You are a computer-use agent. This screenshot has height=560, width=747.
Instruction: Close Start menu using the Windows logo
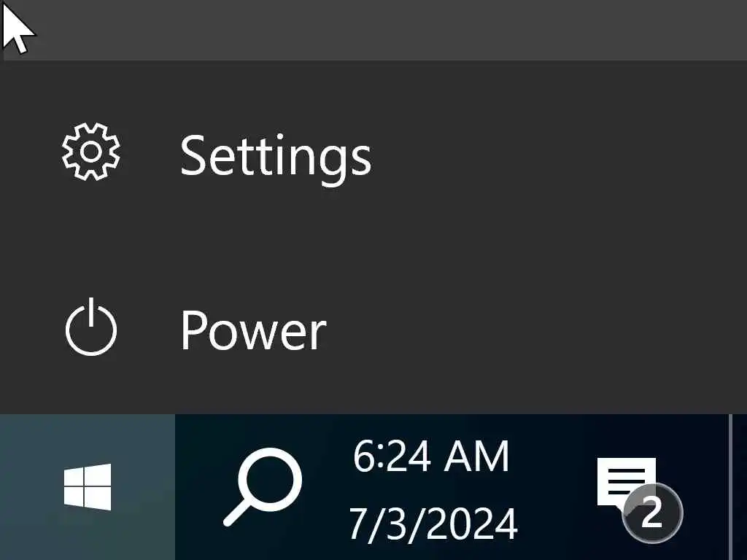(x=88, y=486)
